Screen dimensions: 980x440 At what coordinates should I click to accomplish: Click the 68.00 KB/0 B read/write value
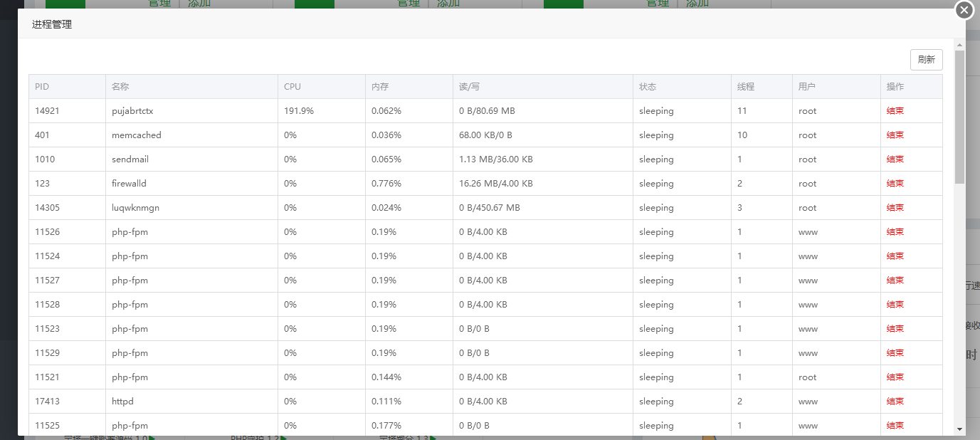point(485,135)
